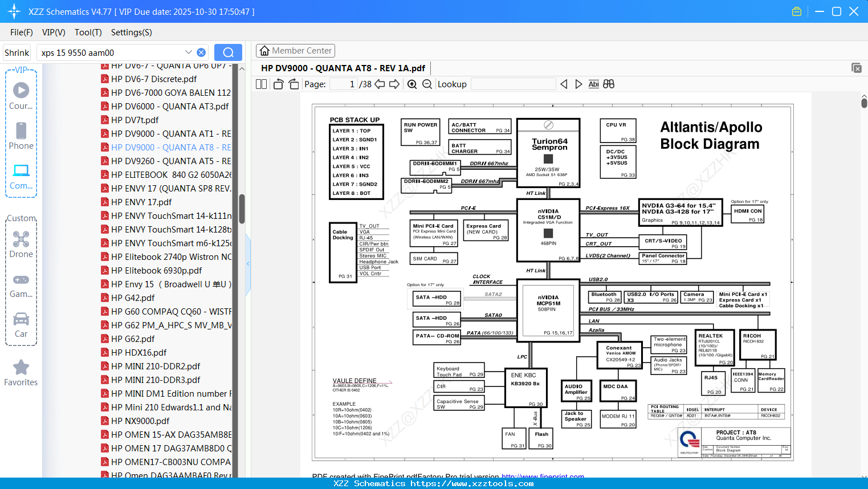Select the HP DV9000 QUANTA AT8 document tab
Image resolution: width=868 pixels, height=489 pixels.
(343, 68)
